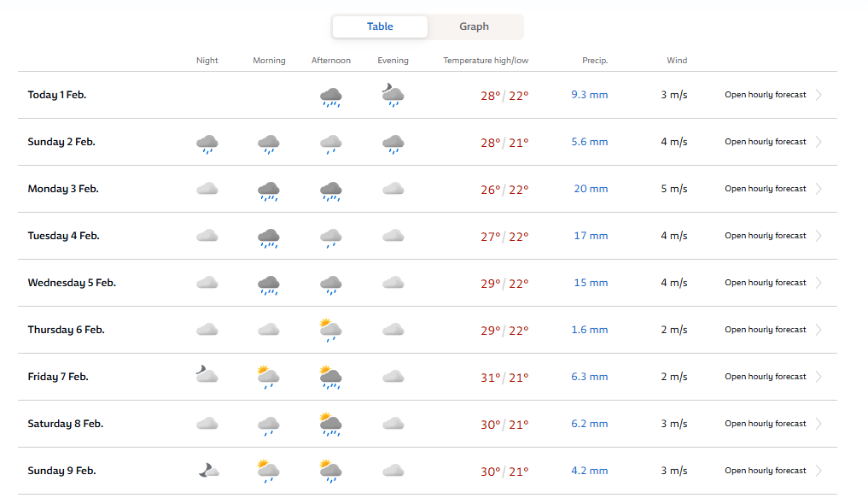Expand Monday 3 Feb row chevron
This screenshot has width=868, height=504.
click(818, 189)
